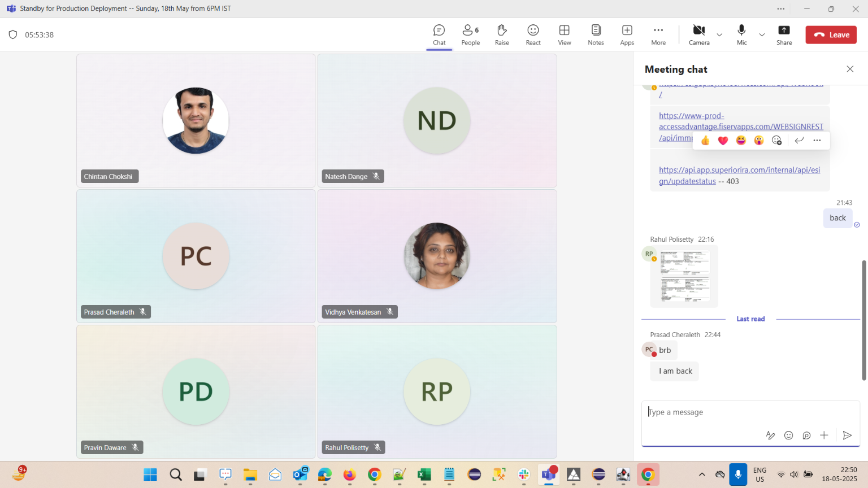868x488 pixels.
Task: Open Outlook from the taskbar
Action: (x=300, y=475)
